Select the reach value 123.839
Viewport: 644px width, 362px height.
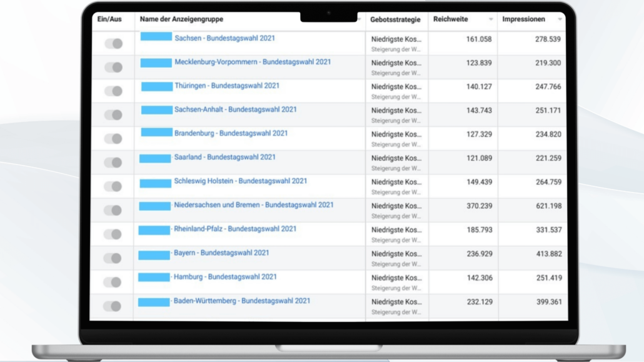[479, 63]
